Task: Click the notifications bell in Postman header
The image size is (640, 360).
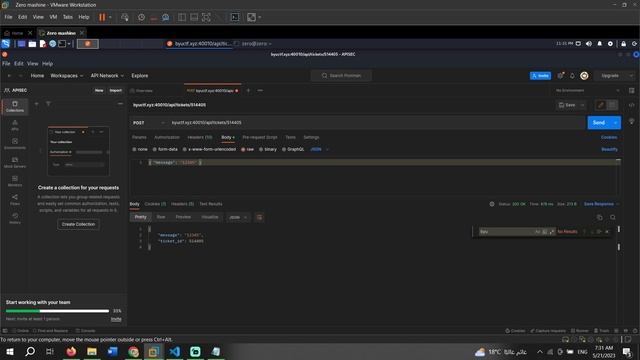Action: pyautogui.click(x=572, y=76)
